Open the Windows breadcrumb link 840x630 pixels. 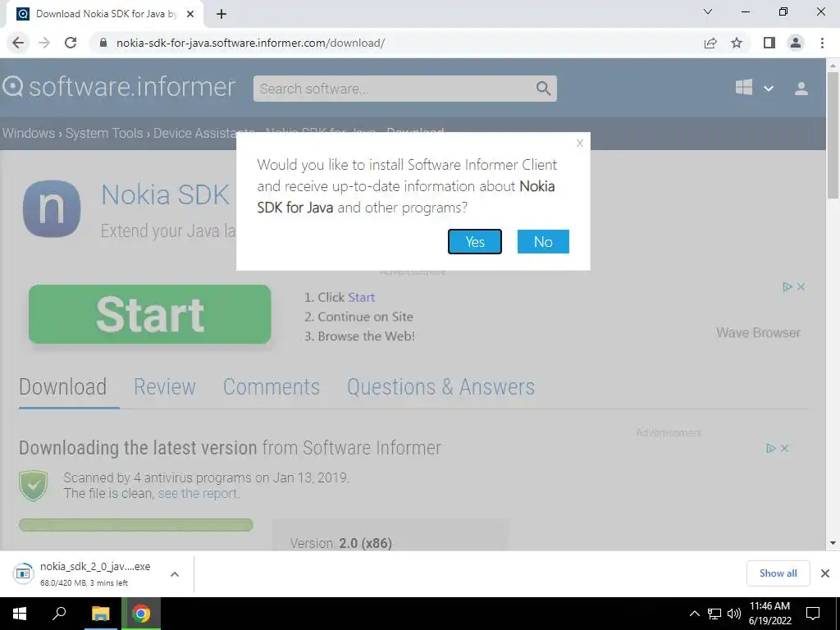click(x=29, y=133)
